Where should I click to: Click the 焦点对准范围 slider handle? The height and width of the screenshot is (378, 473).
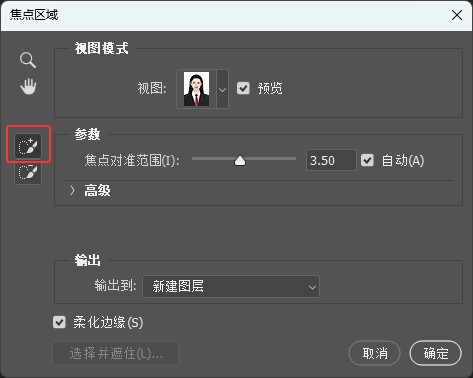pyautogui.click(x=240, y=161)
